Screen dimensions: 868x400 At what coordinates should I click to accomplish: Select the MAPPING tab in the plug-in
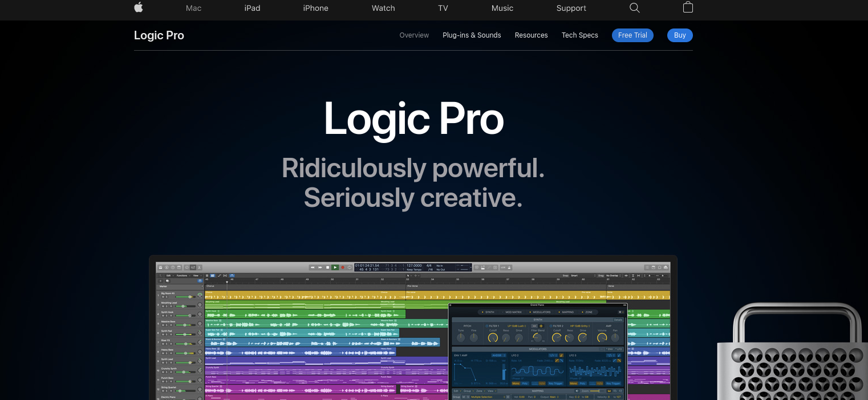coord(566,312)
